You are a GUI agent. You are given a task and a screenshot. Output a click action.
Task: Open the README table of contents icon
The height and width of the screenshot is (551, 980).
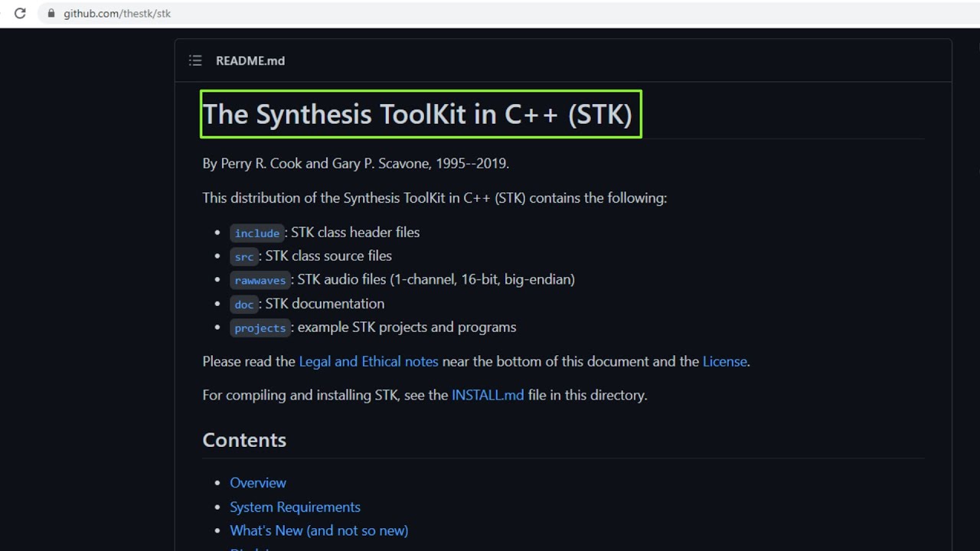(x=195, y=60)
